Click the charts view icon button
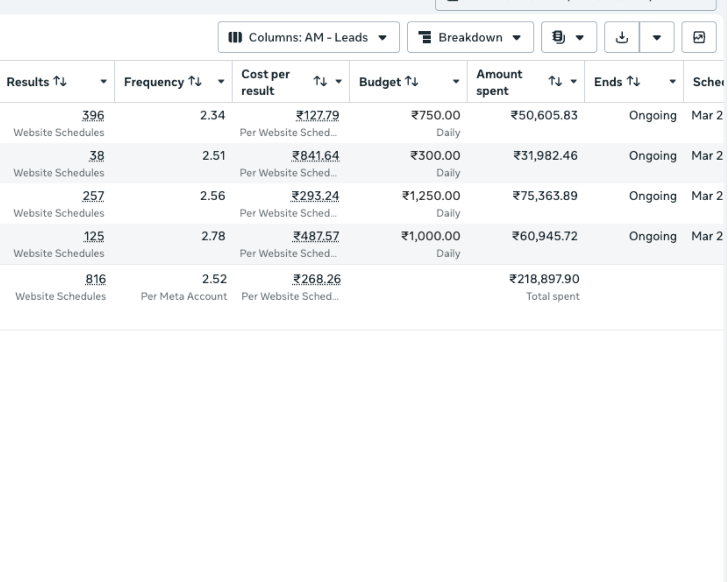The image size is (728, 582). tap(699, 37)
